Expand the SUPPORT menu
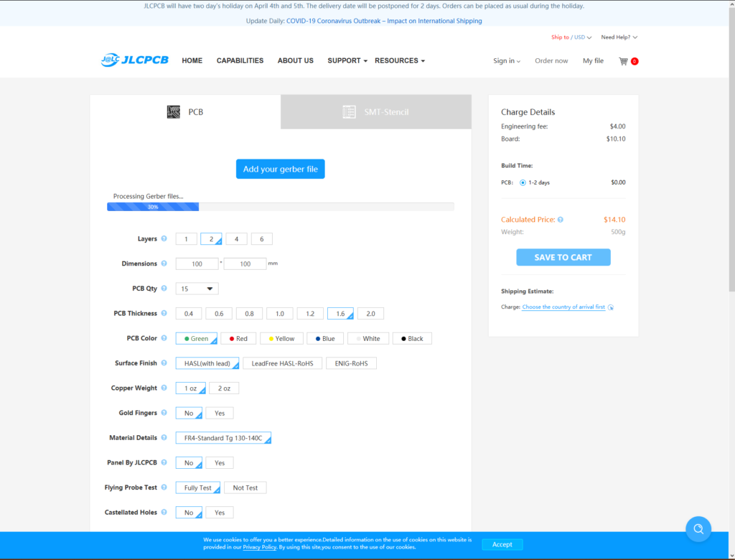Image resolution: width=735 pixels, height=560 pixels. [347, 60]
